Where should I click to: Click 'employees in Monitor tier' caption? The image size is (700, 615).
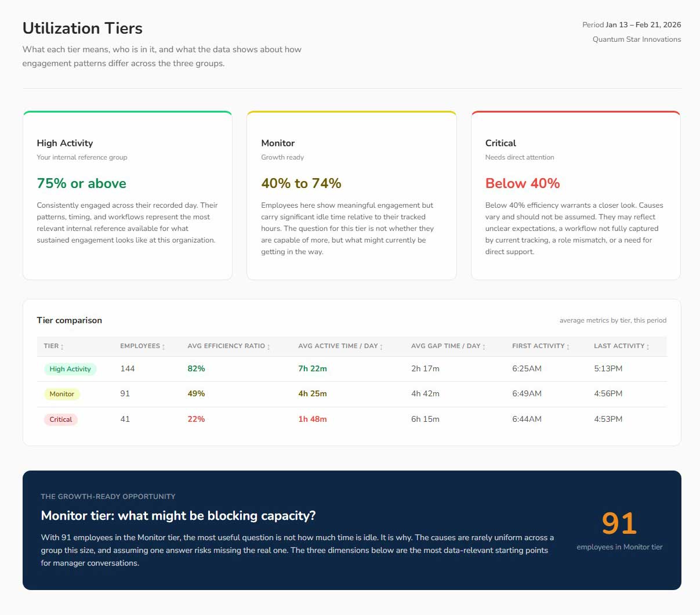pos(619,547)
